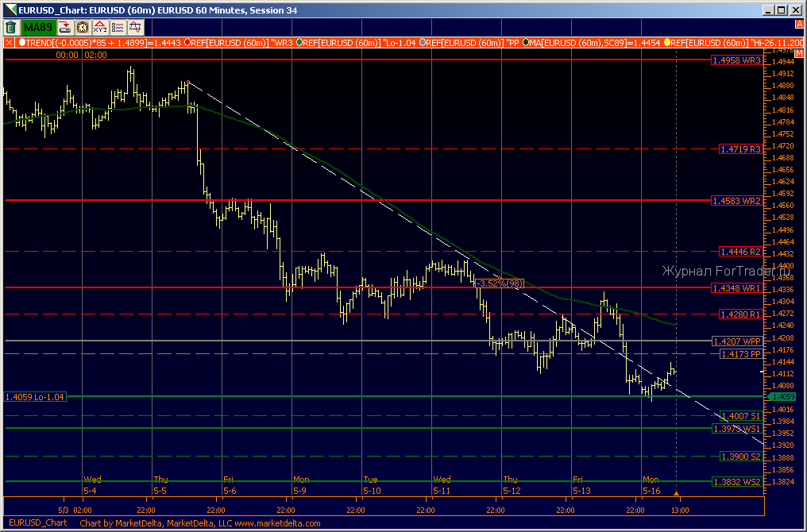
Task: Click the red-arrow download data icon
Action: 65,27
